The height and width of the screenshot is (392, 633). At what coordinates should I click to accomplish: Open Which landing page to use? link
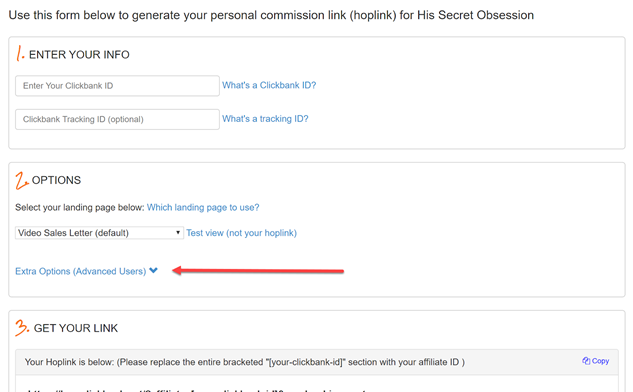(x=203, y=208)
